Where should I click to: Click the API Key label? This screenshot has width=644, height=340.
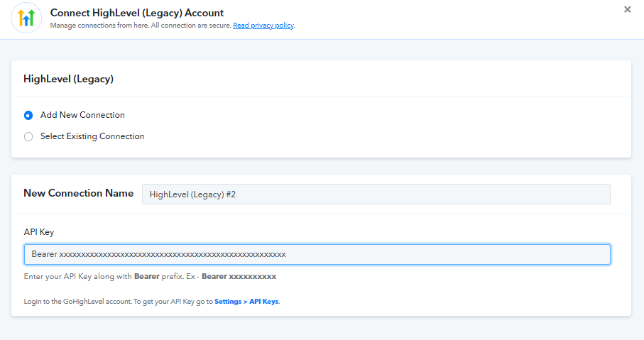[x=39, y=232]
